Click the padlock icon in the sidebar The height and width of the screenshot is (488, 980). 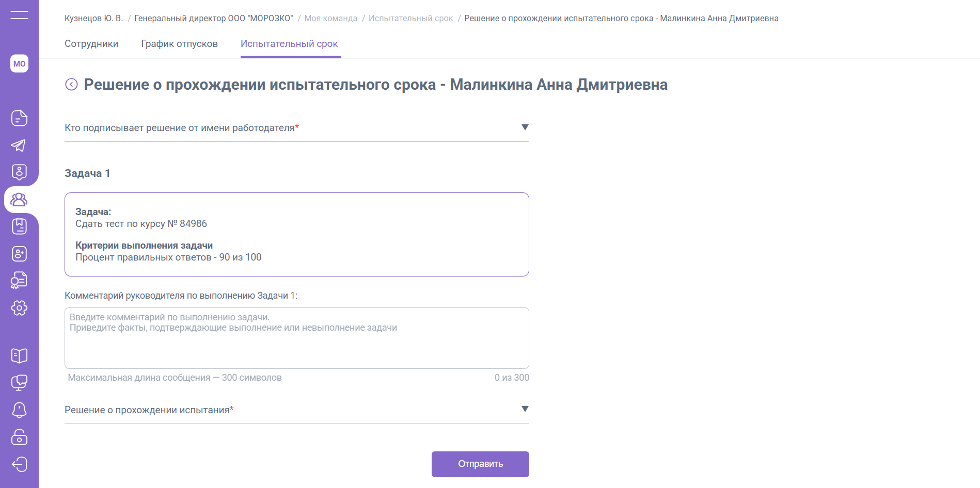coord(19,437)
